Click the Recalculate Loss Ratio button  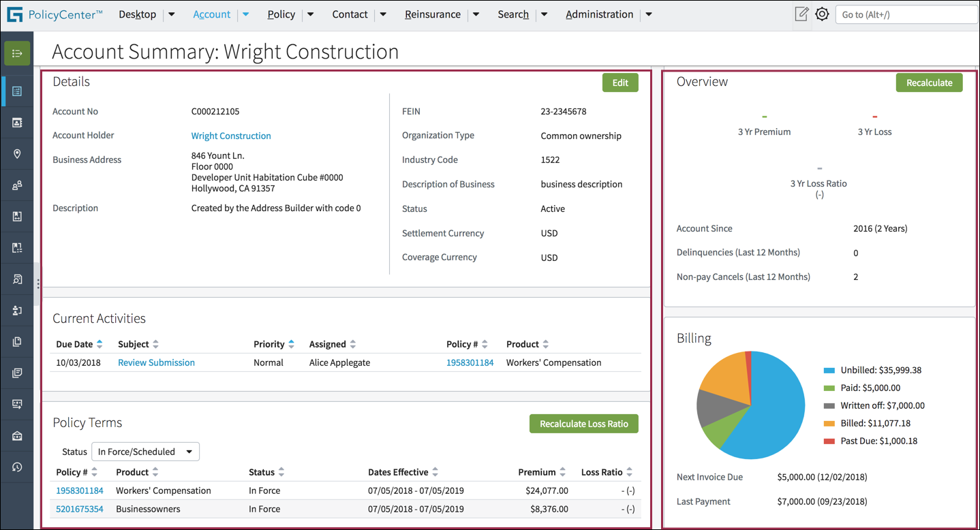[583, 424]
